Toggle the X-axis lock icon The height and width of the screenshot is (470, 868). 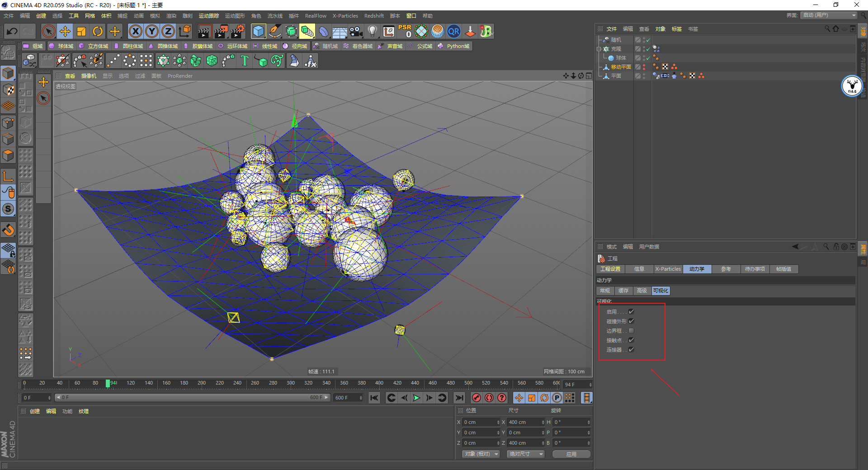[135, 31]
